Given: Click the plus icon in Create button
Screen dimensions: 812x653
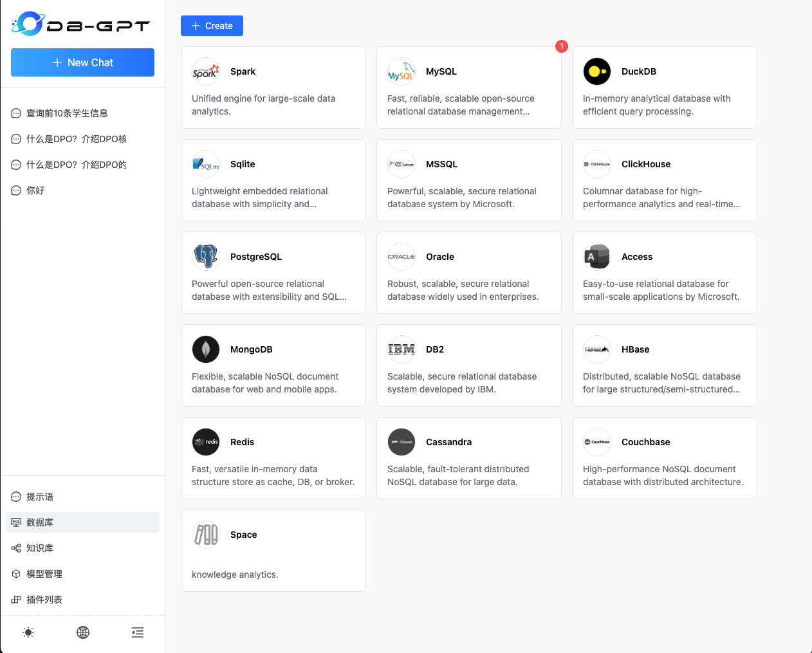Looking at the screenshot, I should pyautogui.click(x=196, y=26).
